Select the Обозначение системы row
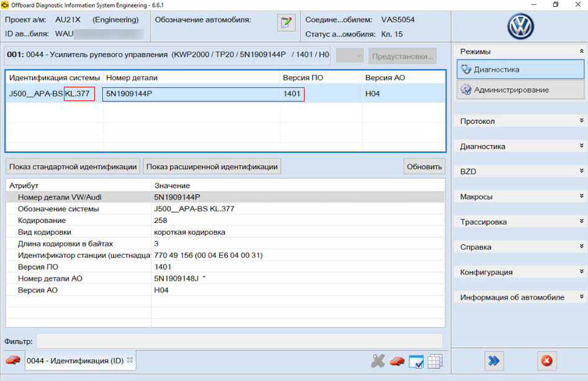The width and height of the screenshot is (588, 381). click(x=225, y=209)
